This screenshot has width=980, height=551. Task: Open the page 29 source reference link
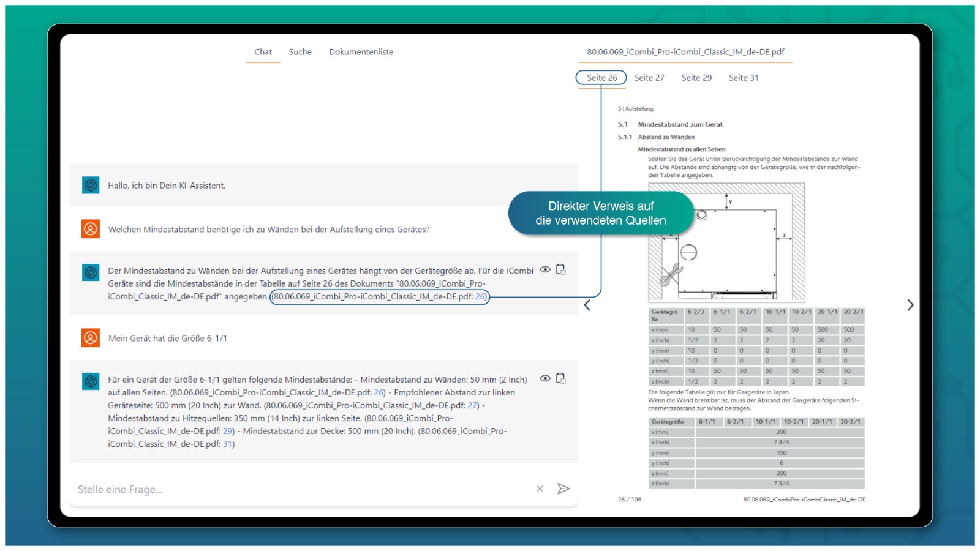coord(227,431)
